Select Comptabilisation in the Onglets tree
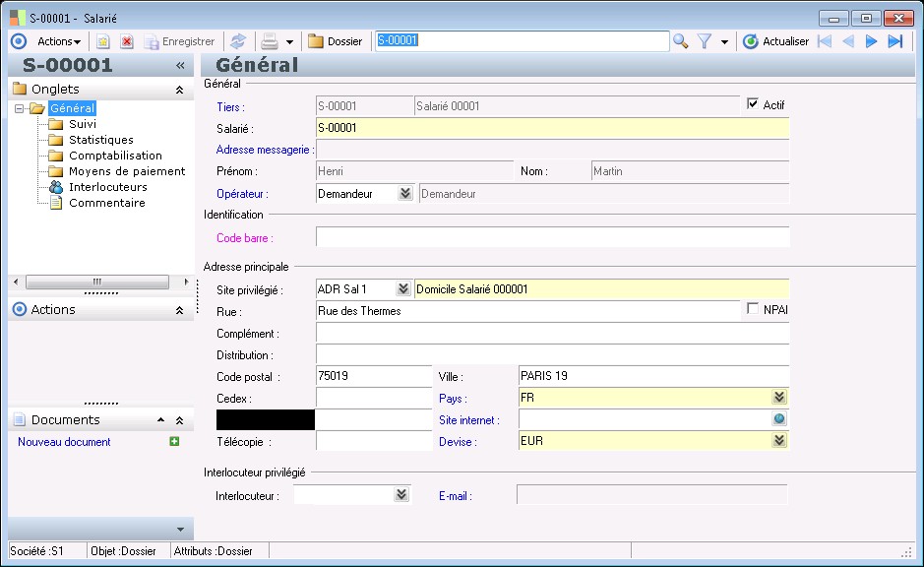 tap(115, 156)
